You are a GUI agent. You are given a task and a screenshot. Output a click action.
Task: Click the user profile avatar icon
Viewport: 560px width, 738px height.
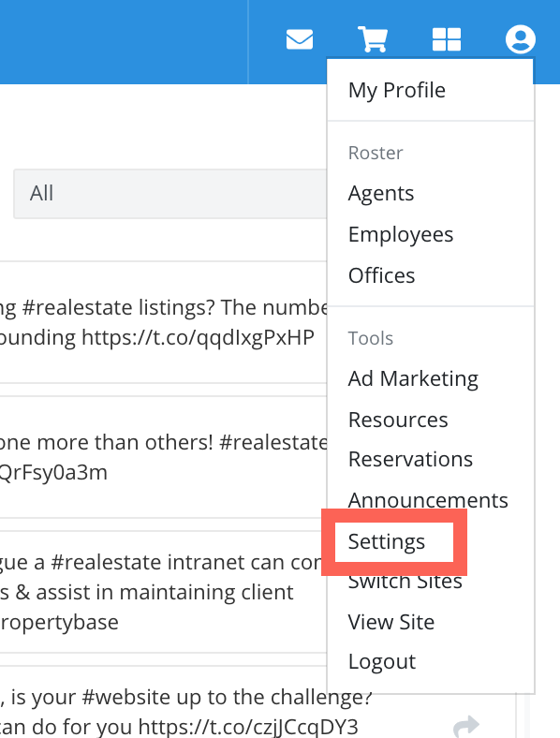[x=521, y=39]
